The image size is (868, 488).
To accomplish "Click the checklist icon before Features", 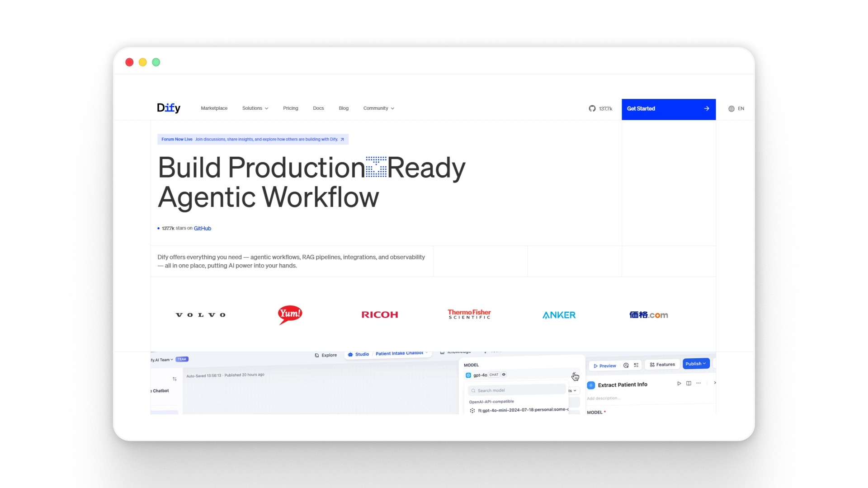I will [636, 365].
